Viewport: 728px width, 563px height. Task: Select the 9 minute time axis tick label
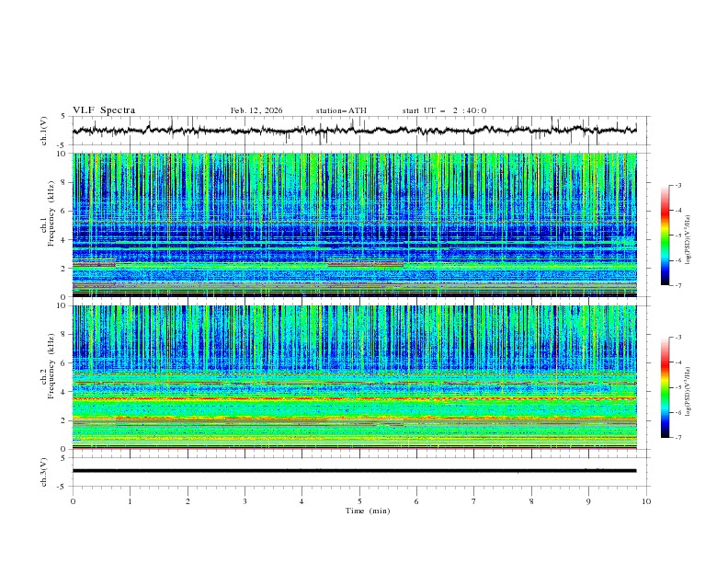(589, 500)
